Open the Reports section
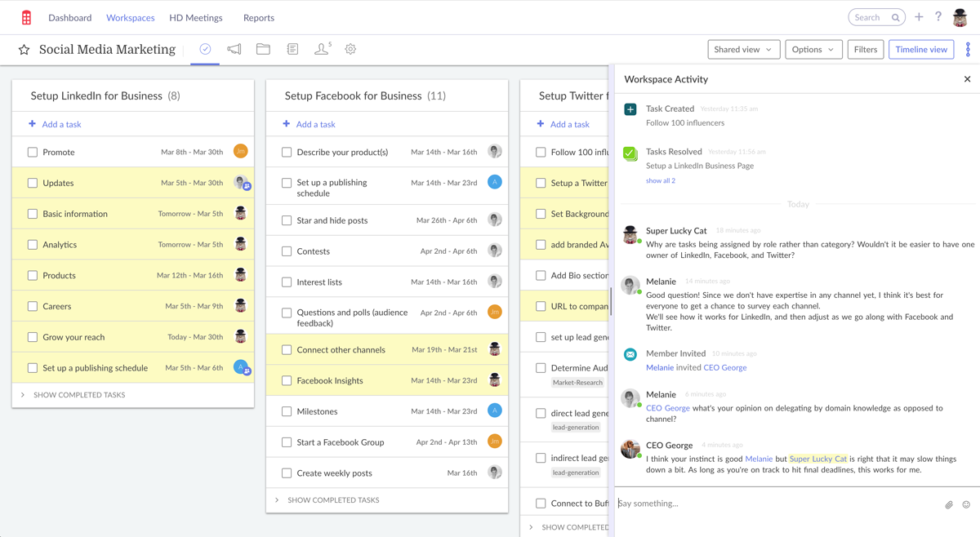980x537 pixels. (x=258, y=17)
